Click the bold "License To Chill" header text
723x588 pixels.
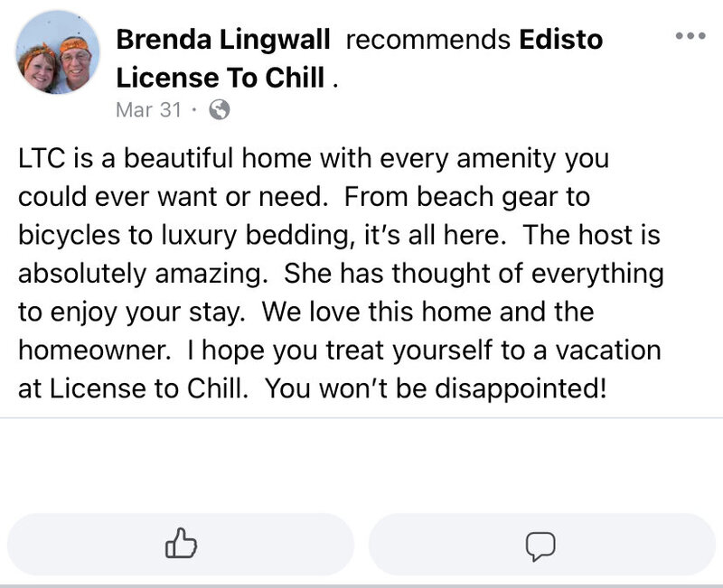point(221,78)
